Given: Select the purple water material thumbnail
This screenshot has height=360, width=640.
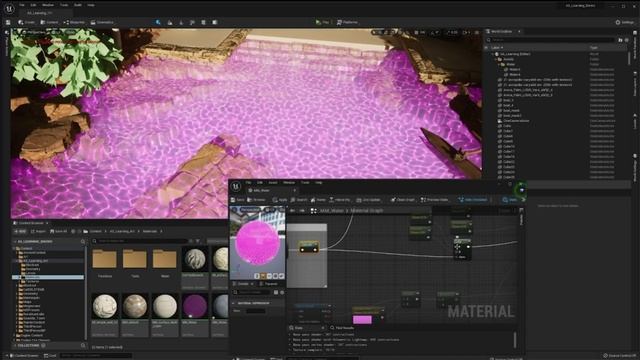Looking at the screenshot, I should tap(195, 306).
